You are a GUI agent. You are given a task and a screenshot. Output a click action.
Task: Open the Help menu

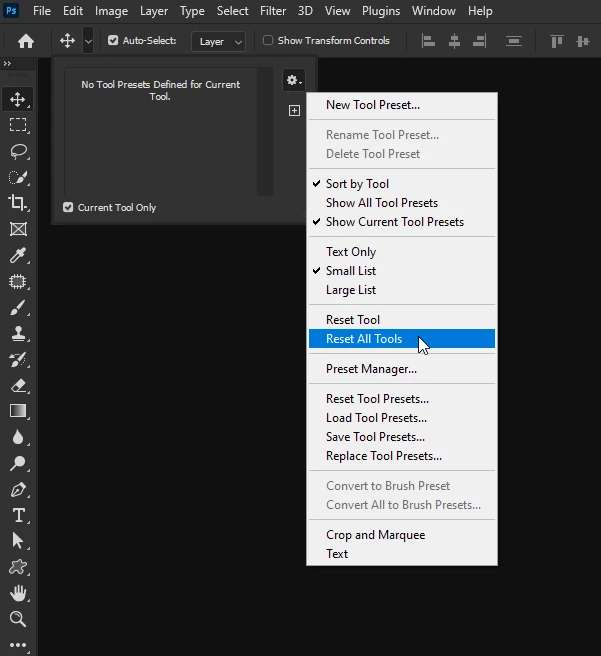click(480, 11)
